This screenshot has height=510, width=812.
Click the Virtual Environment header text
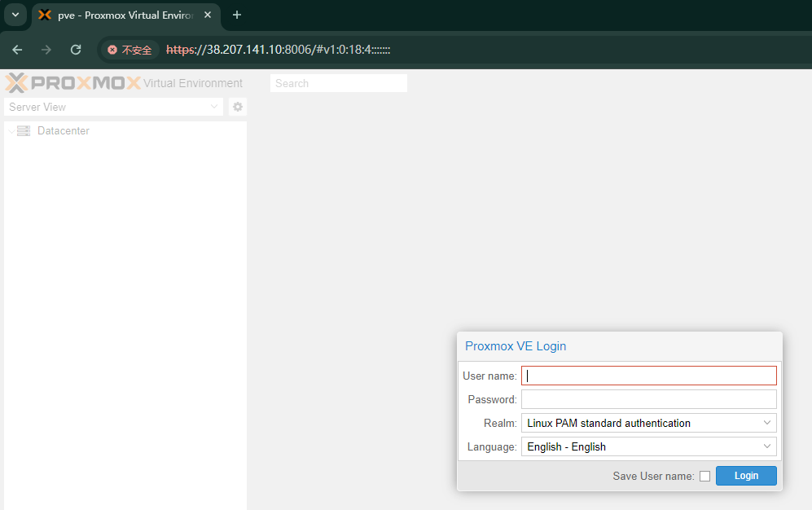pyautogui.click(x=193, y=83)
